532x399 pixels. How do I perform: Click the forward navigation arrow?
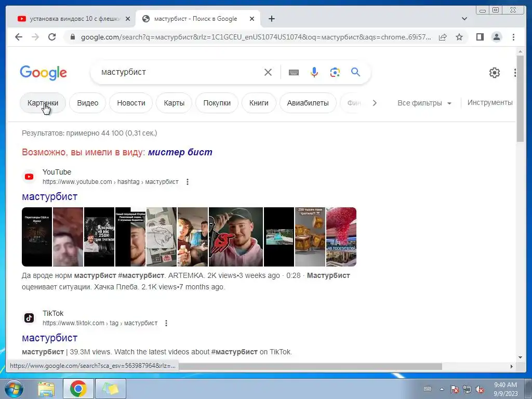point(35,37)
